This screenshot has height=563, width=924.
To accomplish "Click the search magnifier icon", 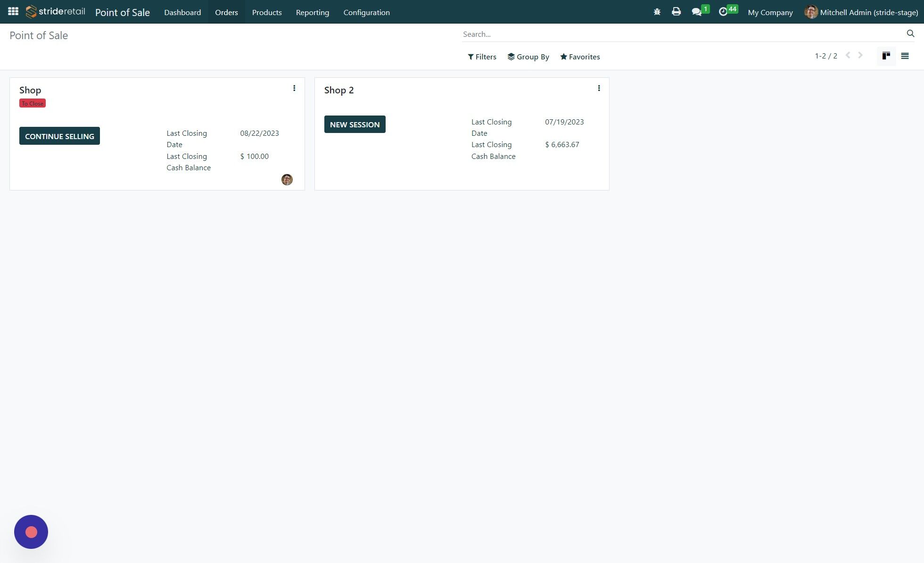I will point(909,33).
